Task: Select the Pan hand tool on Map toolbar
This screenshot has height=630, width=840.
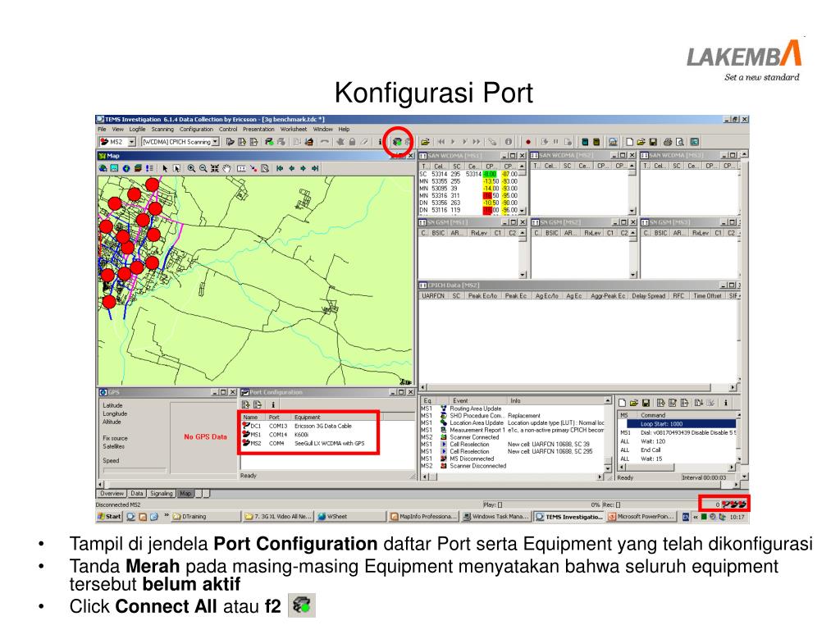Action: [226, 168]
